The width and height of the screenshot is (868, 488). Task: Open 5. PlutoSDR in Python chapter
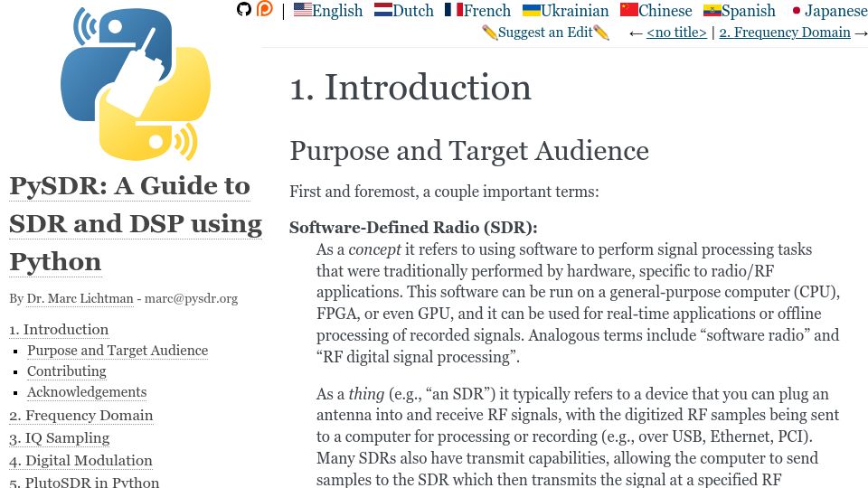tap(84, 482)
